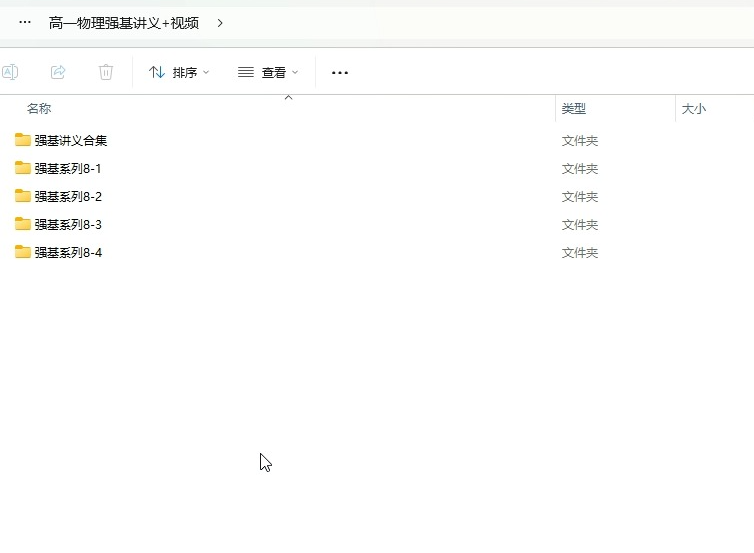
Task: Open the See more (...) toolbar menu
Action: (x=340, y=73)
